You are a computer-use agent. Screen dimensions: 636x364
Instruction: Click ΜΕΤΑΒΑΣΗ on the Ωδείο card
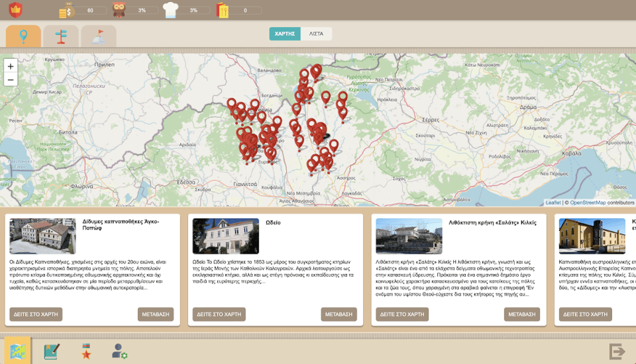339,314
